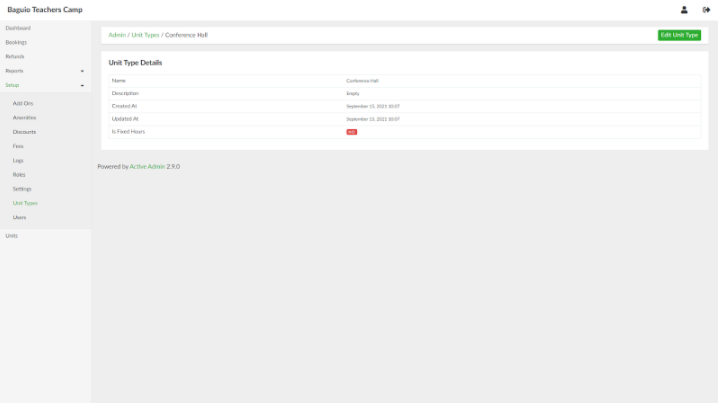Go to Settings in sidebar
Viewport: 719px width, 403px height.
point(22,188)
